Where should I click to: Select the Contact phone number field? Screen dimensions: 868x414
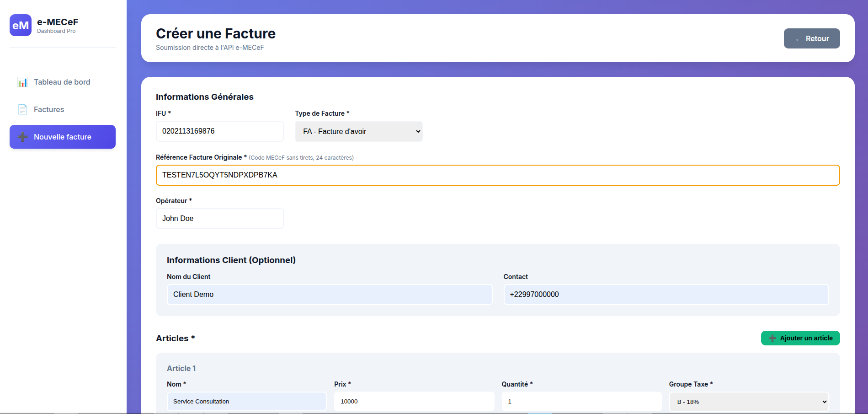point(666,295)
